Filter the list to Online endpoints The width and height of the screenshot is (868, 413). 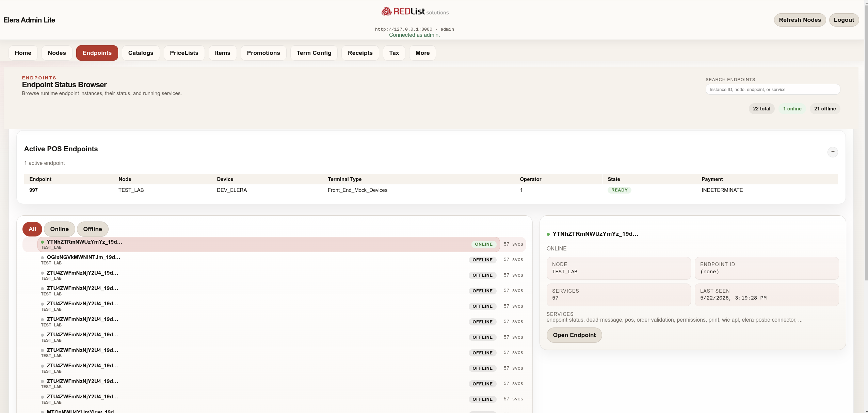coord(60,229)
